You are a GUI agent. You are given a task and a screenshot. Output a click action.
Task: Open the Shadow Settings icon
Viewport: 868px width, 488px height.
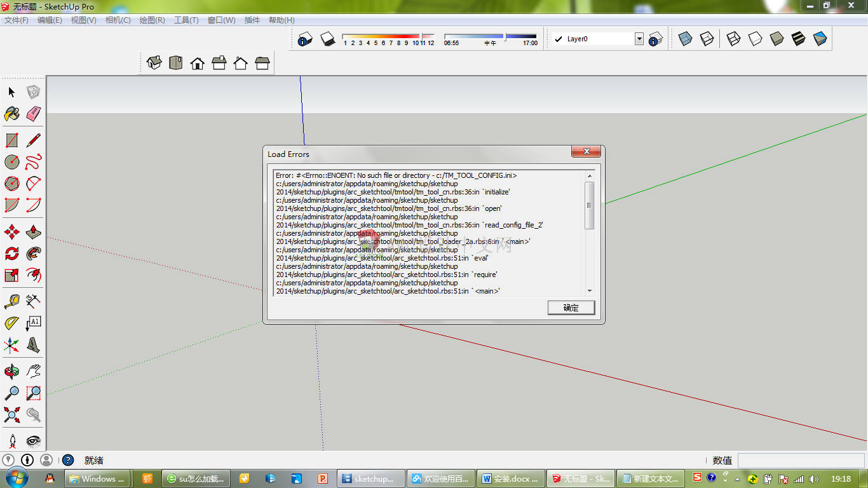305,39
